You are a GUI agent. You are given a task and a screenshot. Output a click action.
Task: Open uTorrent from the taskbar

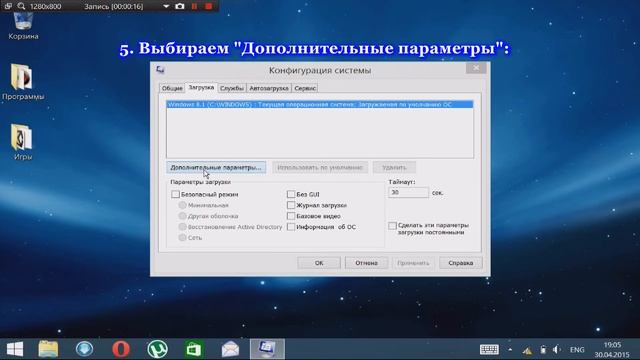tap(158, 349)
